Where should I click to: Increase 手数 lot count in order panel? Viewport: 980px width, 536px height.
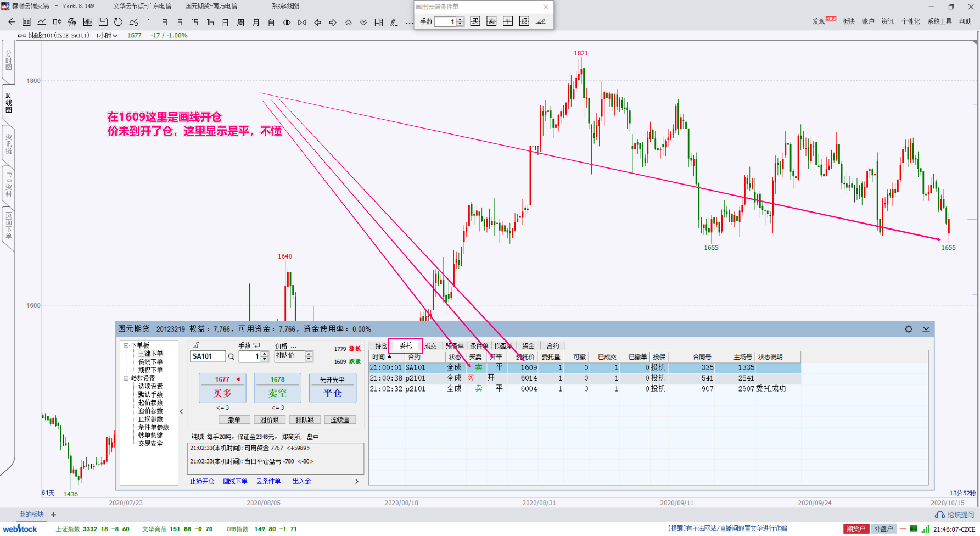click(x=265, y=354)
